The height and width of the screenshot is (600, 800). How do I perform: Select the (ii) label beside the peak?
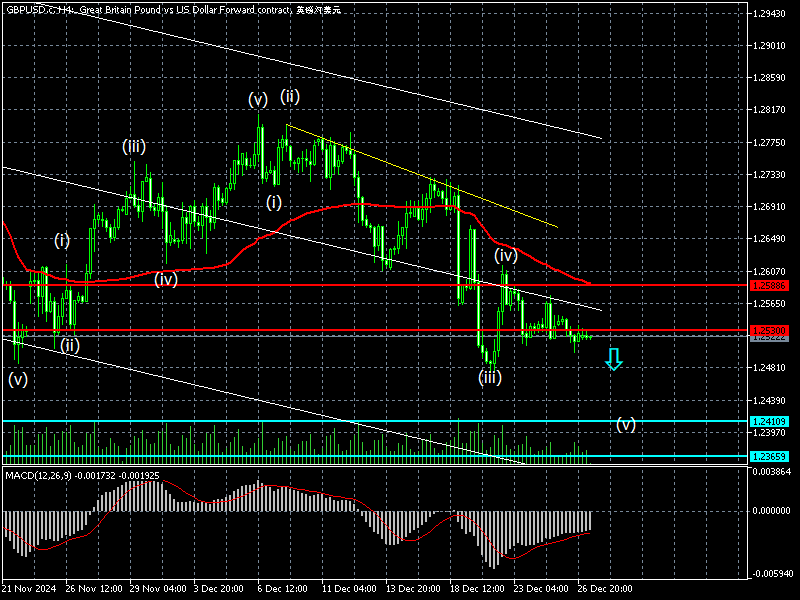(290, 96)
